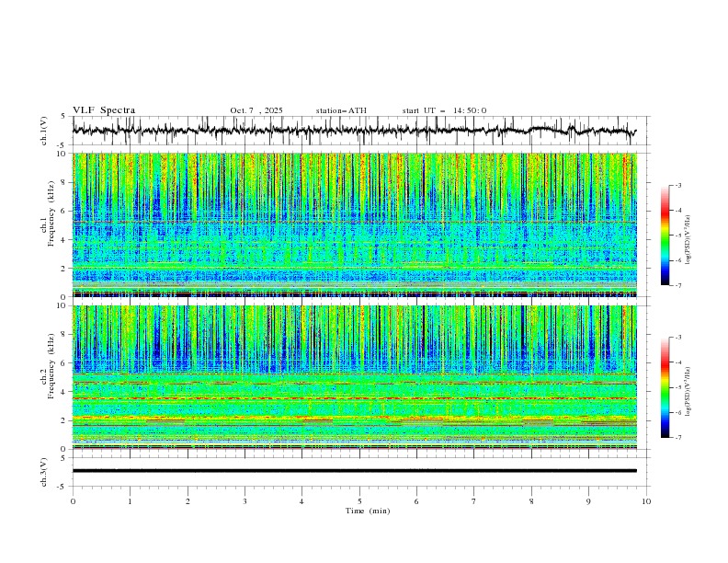The height and width of the screenshot is (563, 728).
Task: Click the time axis tick label "0"
Action: point(73,501)
